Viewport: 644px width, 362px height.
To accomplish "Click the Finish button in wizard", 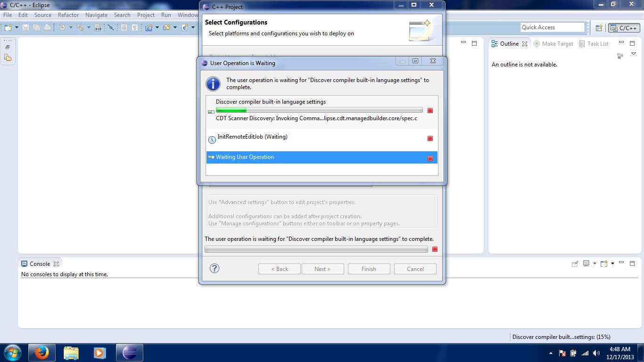I will coord(369,269).
